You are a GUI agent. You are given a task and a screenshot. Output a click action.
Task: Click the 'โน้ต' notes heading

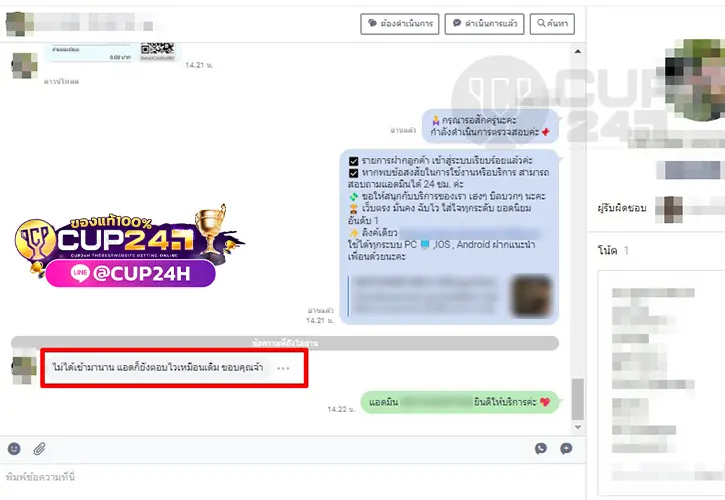pos(607,251)
